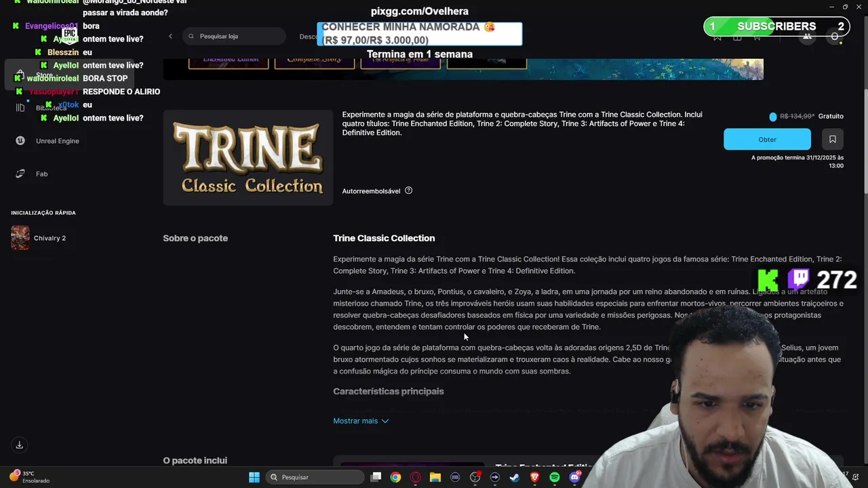Viewport: 868px width, 488px height.
Task: Expand description with Mostrar mais
Action: (x=361, y=421)
